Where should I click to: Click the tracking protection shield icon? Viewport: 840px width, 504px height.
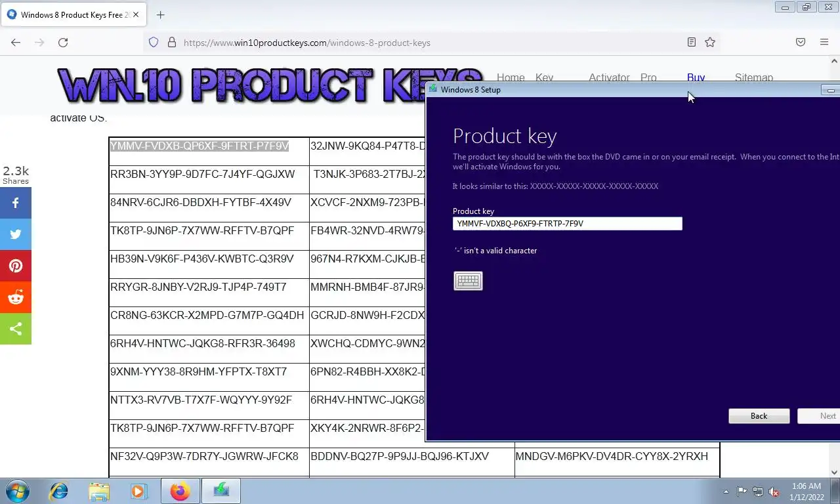[154, 42]
